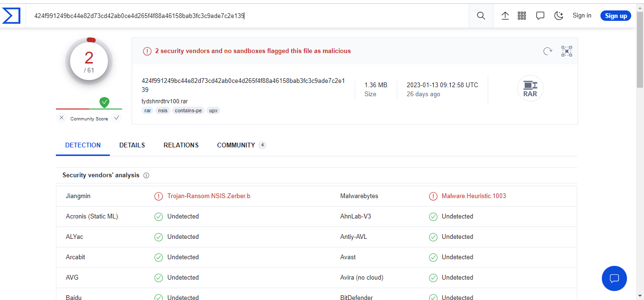This screenshot has width=644, height=300.
Task: Click the ALYac undetected check icon
Action: [x=159, y=237]
